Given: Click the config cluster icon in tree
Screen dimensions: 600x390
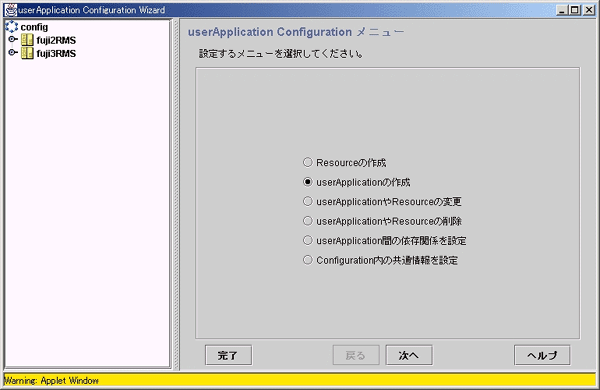Looking at the screenshot, I should (11, 27).
